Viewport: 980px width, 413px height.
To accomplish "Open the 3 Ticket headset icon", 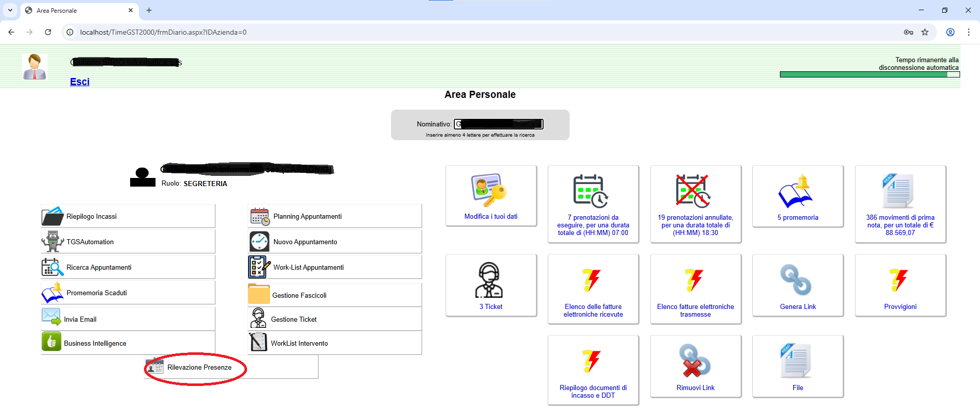I will tap(489, 280).
